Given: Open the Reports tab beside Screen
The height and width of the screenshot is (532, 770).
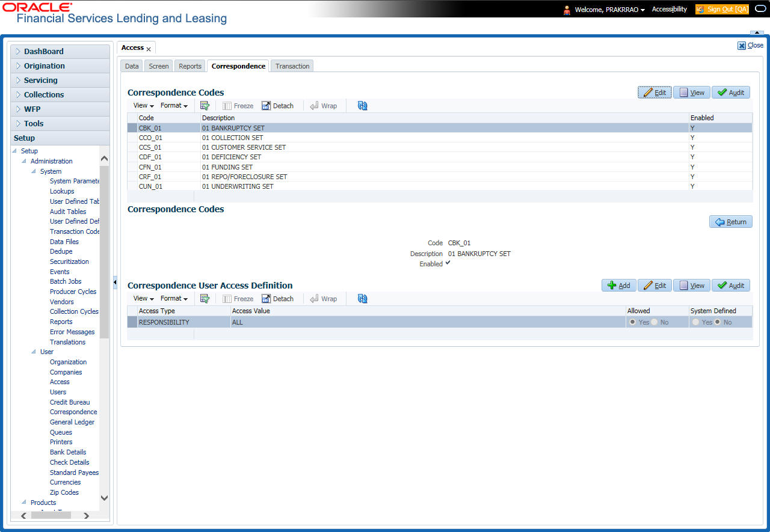Looking at the screenshot, I should coord(190,66).
